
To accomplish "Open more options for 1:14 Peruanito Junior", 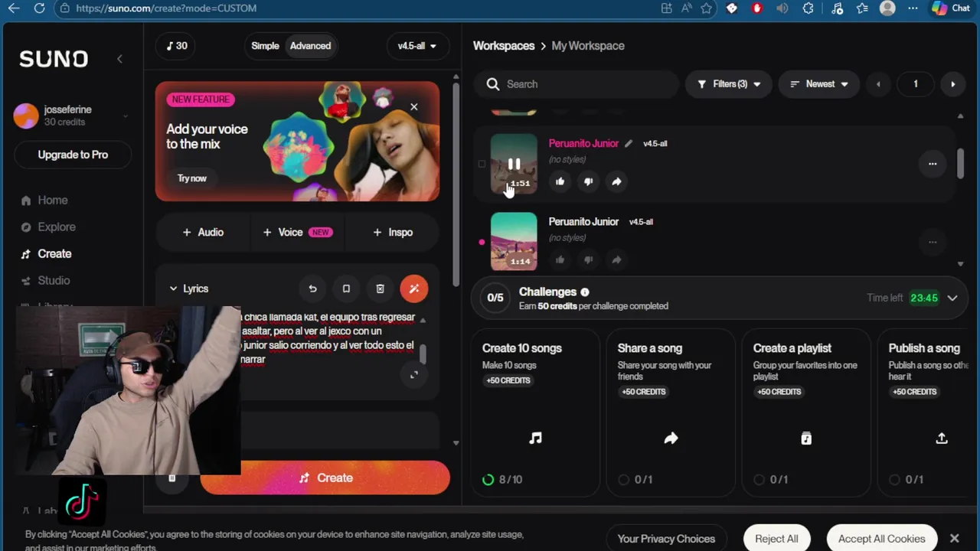I will (x=933, y=242).
